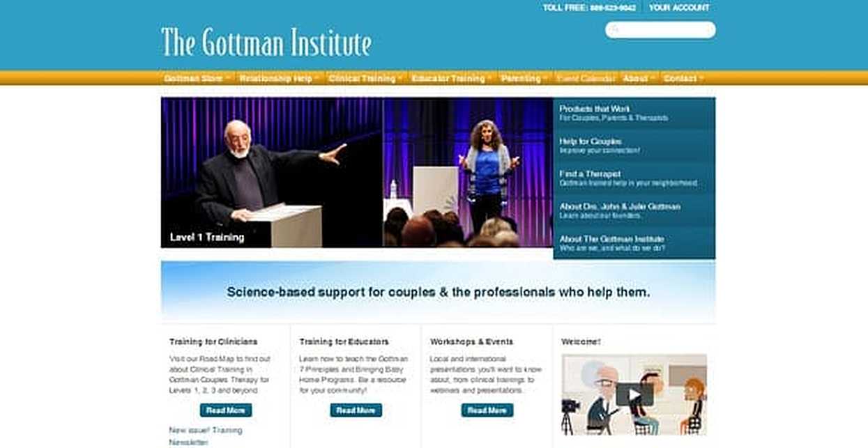
Task: Click the Your Account link
Action: (678, 8)
